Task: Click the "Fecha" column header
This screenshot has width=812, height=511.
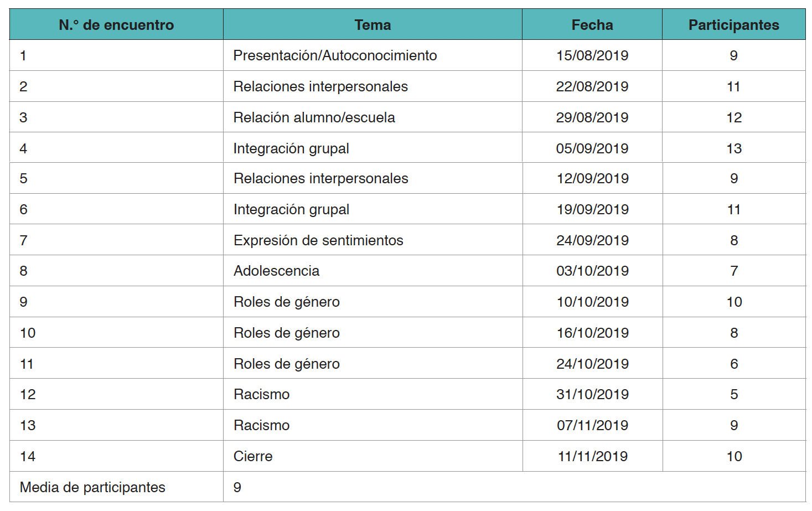Action: tap(592, 25)
